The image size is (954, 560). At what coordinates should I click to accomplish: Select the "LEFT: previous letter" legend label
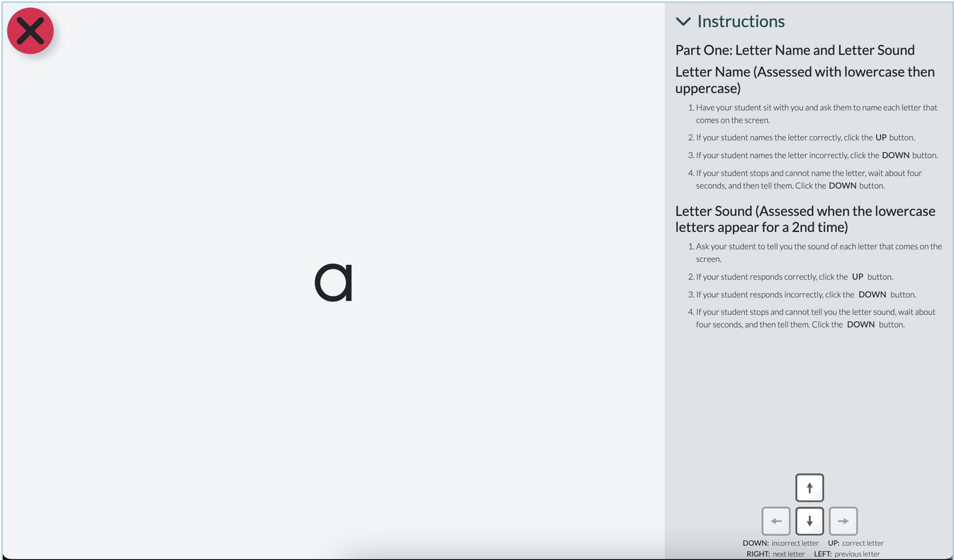(x=847, y=554)
